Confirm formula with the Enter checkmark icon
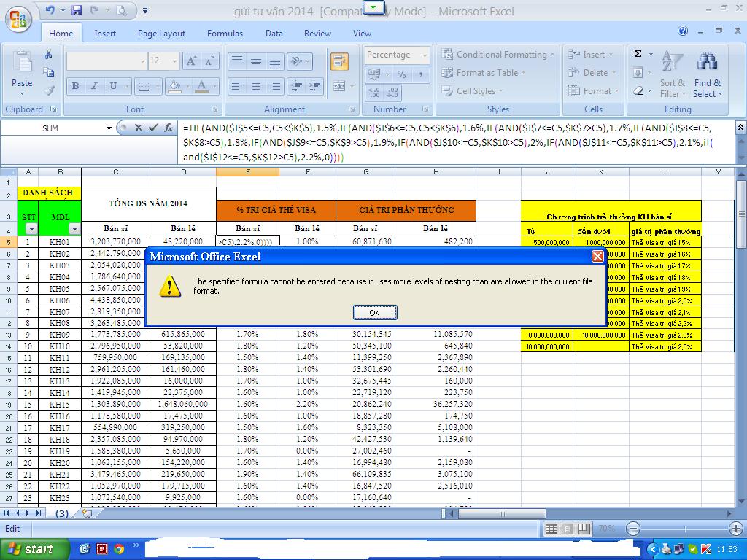 click(153, 128)
